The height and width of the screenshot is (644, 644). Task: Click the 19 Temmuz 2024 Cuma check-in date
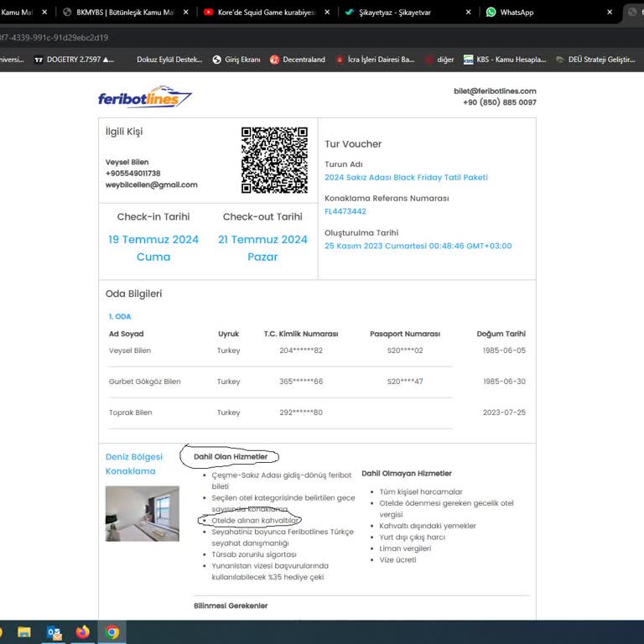(x=153, y=248)
